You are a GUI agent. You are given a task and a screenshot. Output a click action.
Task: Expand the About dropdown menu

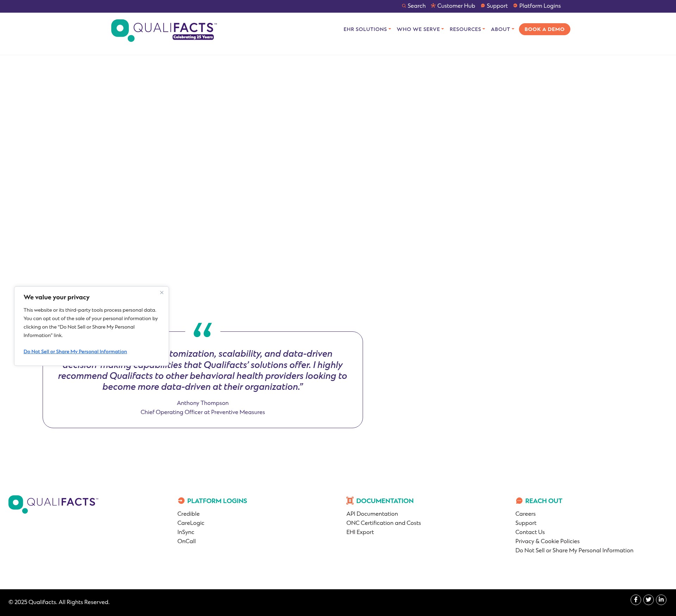click(x=502, y=29)
